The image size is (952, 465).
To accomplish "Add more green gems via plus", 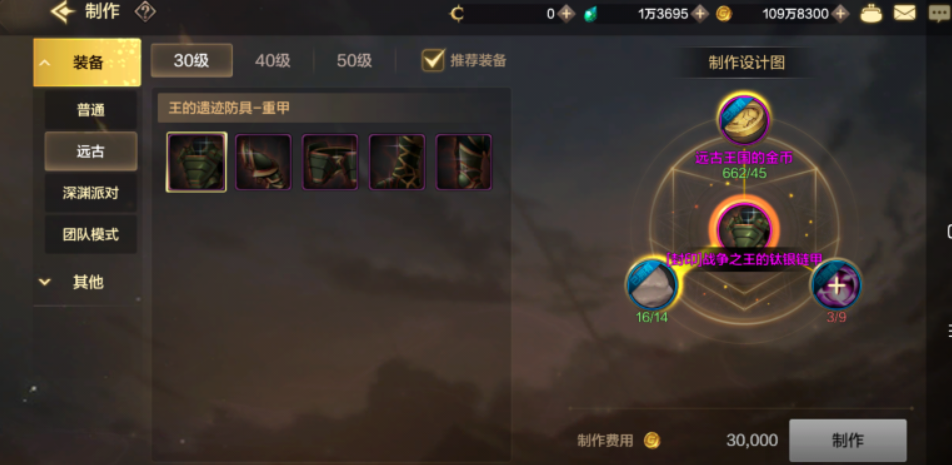I will tap(700, 13).
